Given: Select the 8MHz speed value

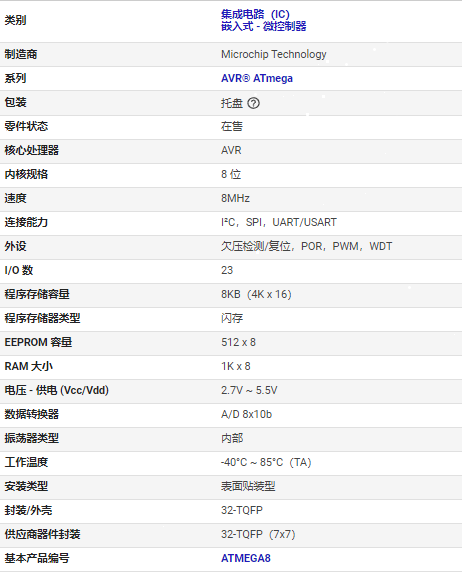Looking at the screenshot, I should coord(235,198).
